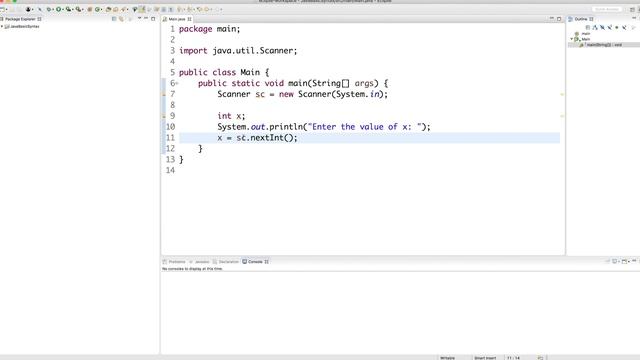
Task: Open the Package Explorer view menu triangle
Action: point(139,18)
